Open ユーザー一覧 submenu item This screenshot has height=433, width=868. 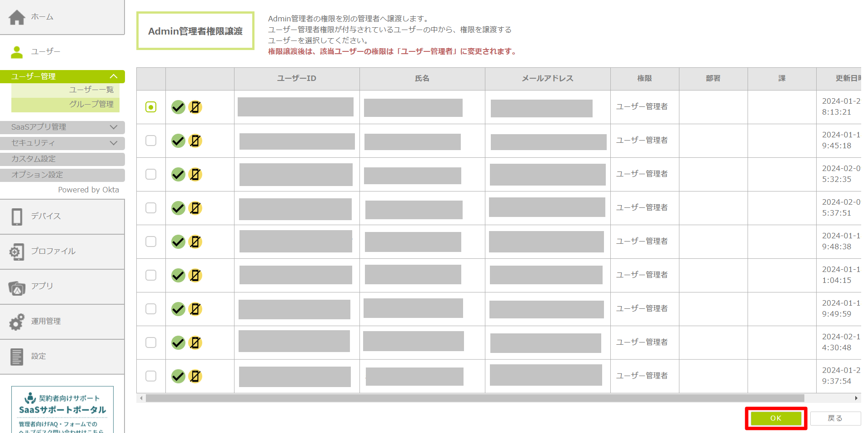pos(91,90)
